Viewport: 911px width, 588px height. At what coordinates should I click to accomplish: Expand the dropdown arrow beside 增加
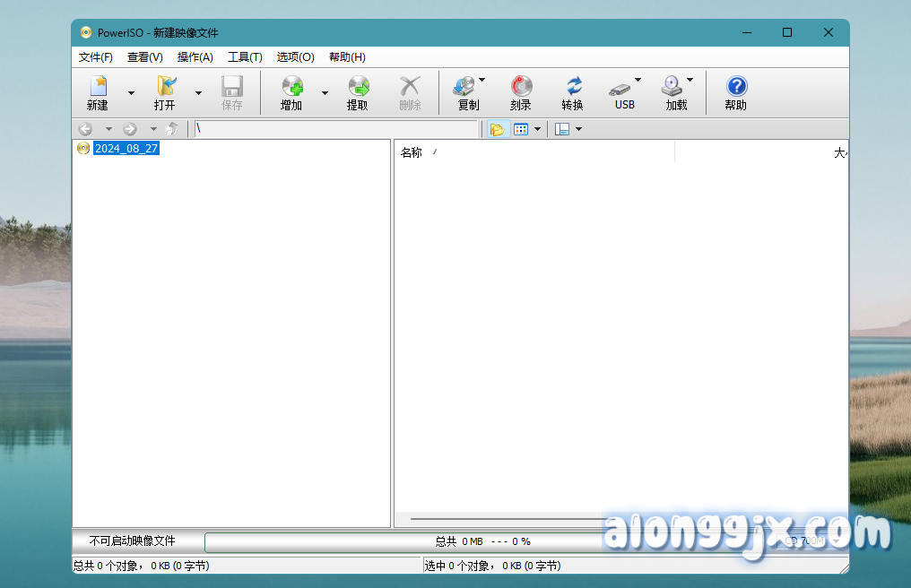325,92
